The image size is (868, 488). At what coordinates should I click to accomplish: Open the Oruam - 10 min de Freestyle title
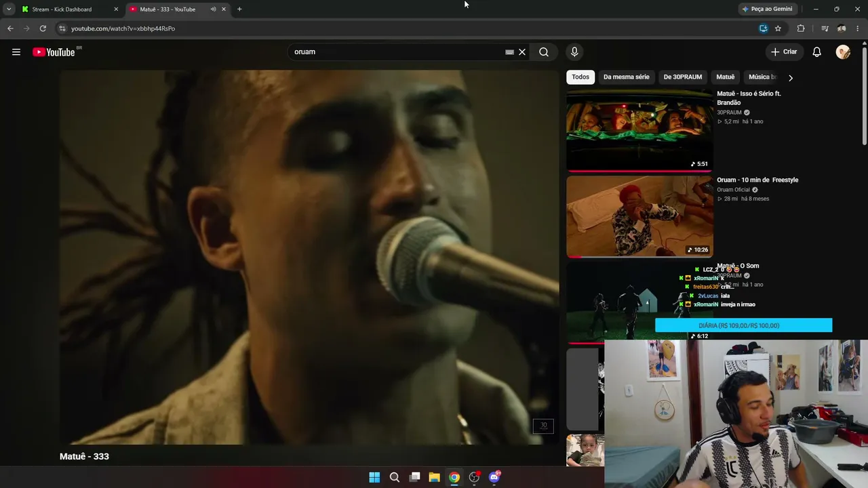[757, 180]
